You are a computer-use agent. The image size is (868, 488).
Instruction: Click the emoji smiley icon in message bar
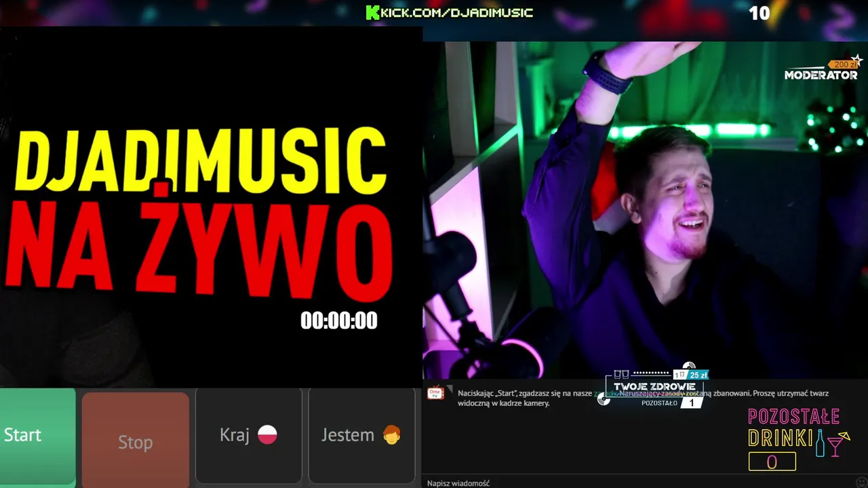[861, 483]
